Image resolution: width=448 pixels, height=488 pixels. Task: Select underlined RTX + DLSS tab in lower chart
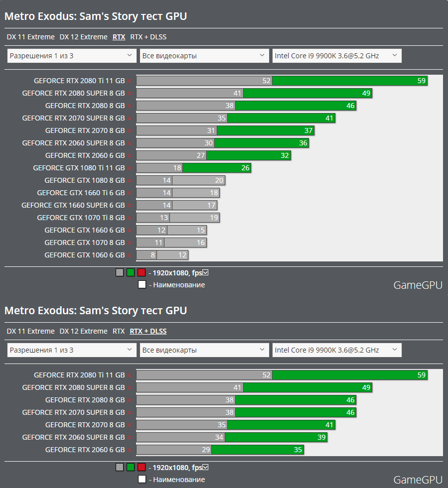(x=149, y=331)
